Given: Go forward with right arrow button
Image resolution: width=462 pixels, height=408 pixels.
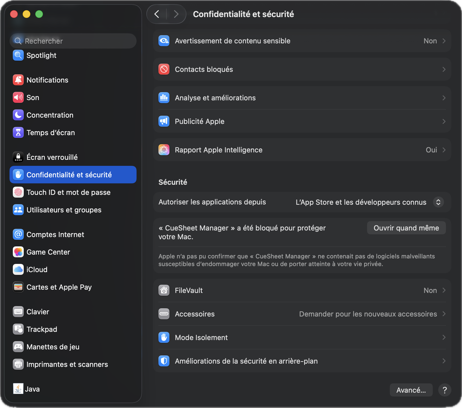Looking at the screenshot, I should coord(176,14).
